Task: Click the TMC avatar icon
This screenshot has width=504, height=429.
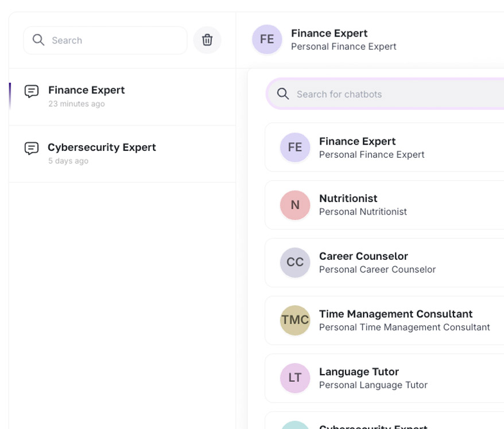Action: pos(295,321)
